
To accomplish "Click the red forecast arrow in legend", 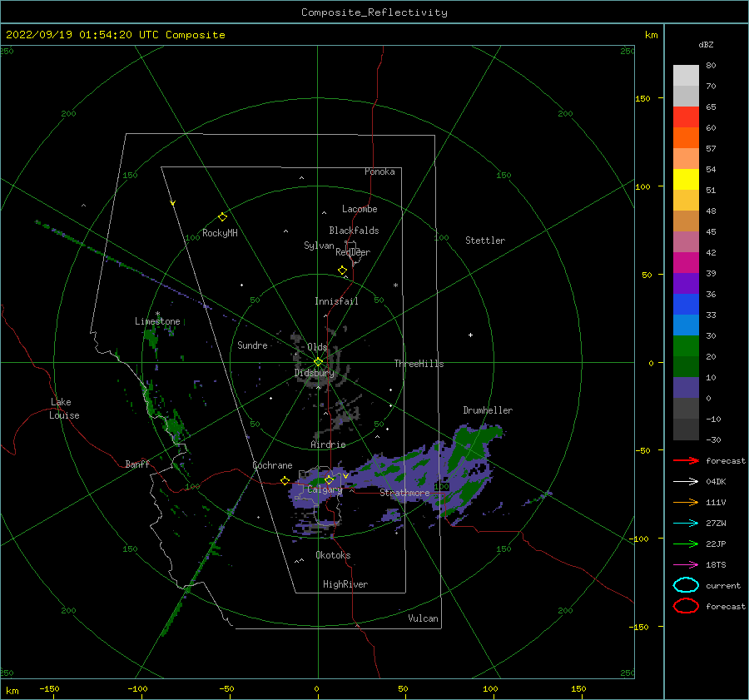I will pyautogui.click(x=686, y=460).
